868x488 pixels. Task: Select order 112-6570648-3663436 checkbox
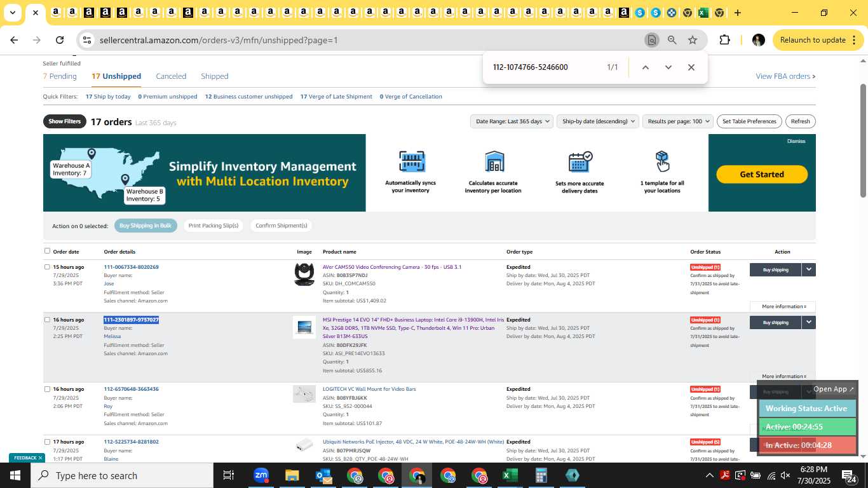pos(47,389)
